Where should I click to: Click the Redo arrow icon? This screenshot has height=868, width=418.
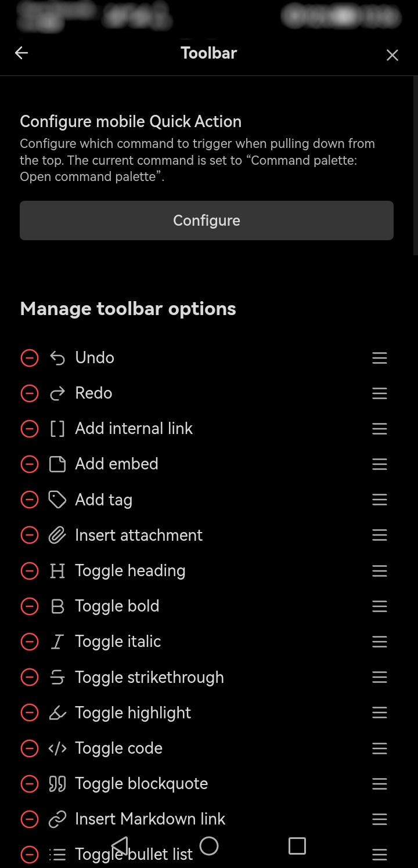pos(57,393)
